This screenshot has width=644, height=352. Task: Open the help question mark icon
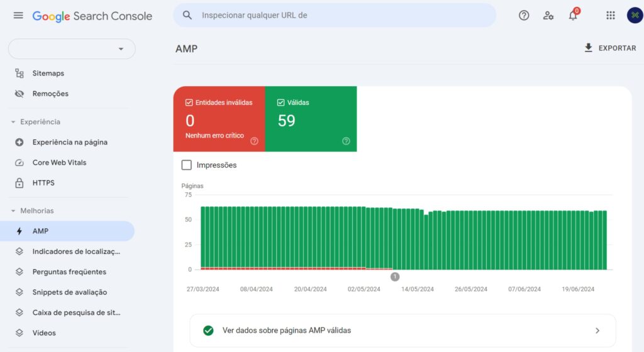click(x=524, y=16)
